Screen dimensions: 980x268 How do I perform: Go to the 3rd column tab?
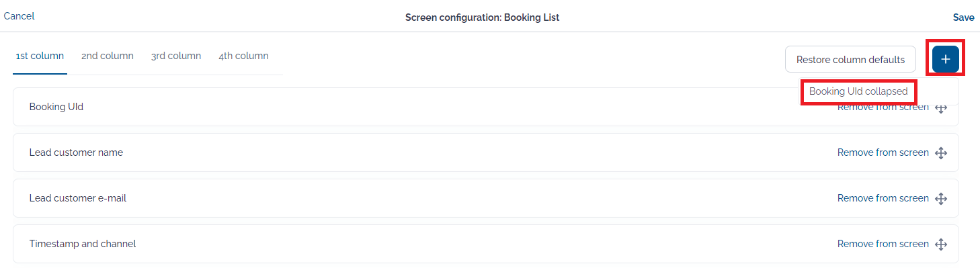[x=176, y=56]
